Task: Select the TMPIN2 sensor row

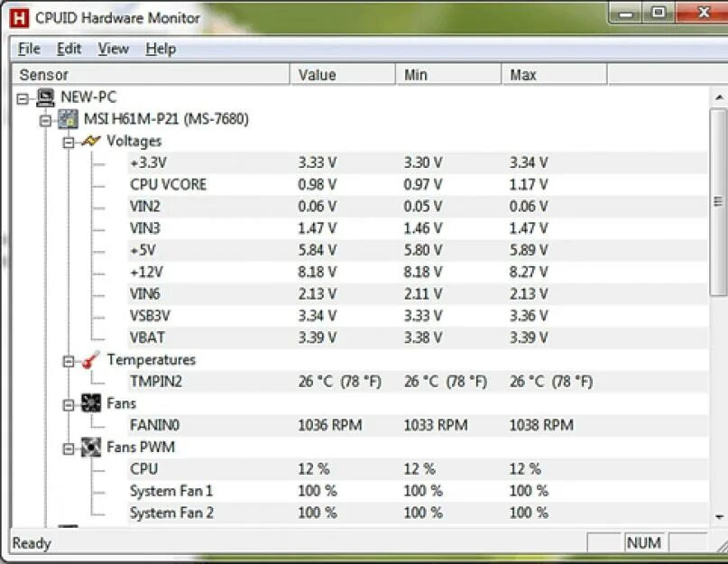Action: click(417, 382)
